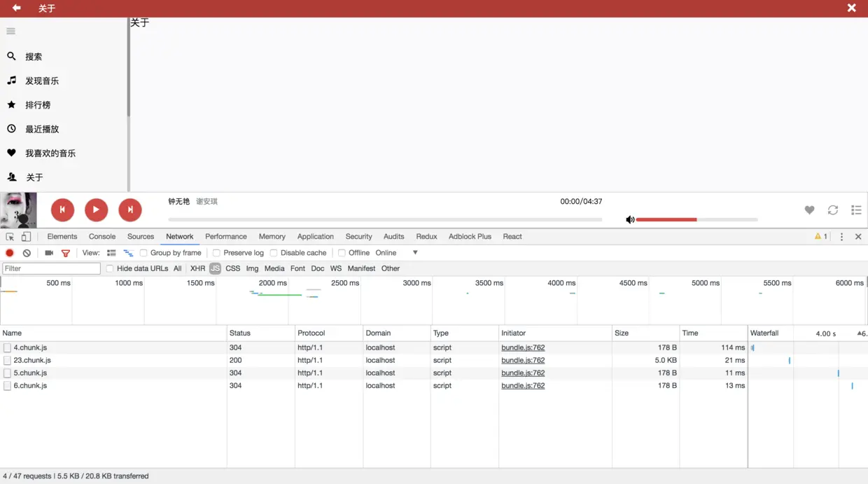The image size is (868, 484).
Task: Adjust the red volume slider
Action: coord(696,219)
